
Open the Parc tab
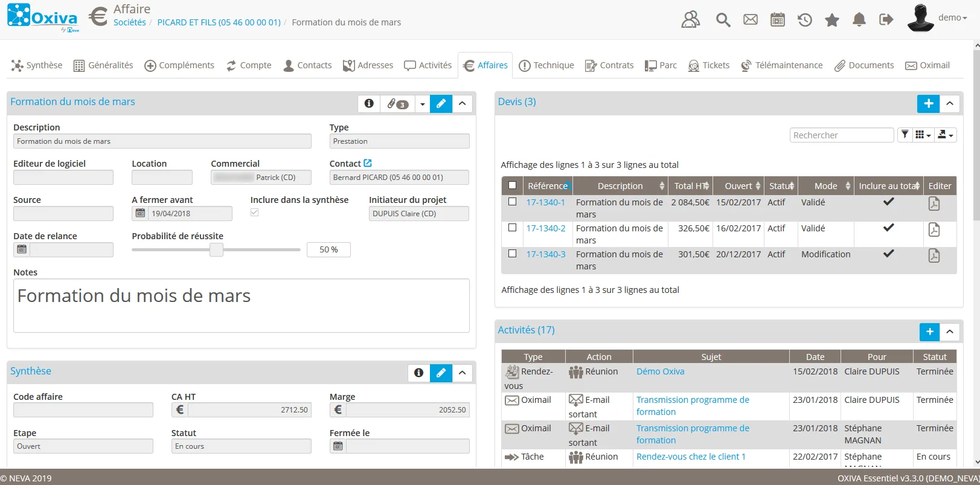point(661,65)
